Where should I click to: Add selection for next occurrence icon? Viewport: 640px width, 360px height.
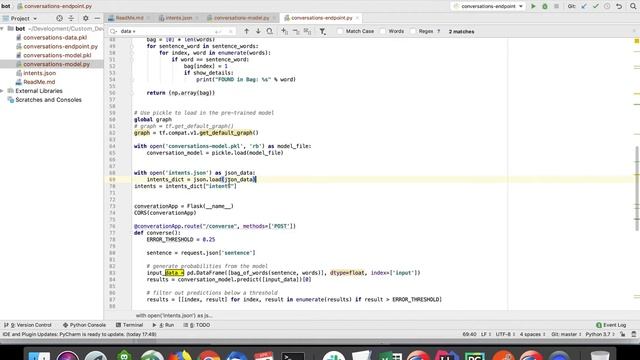[x=284, y=31]
